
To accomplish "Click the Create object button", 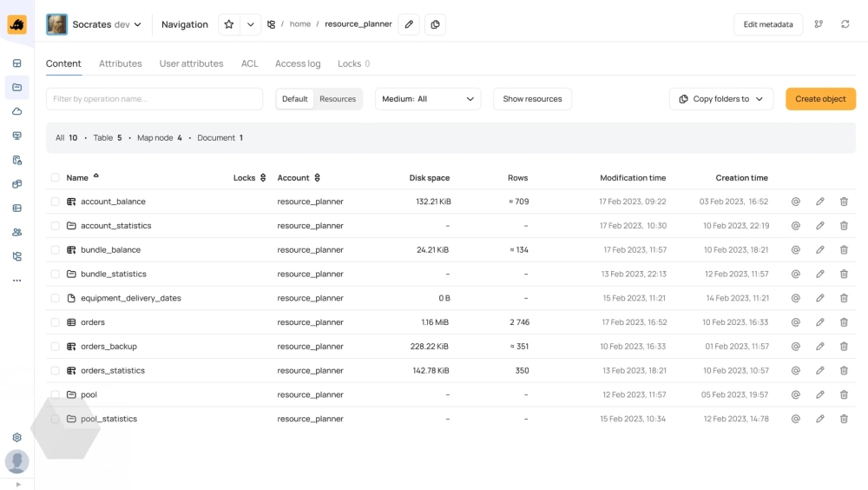I will (820, 99).
